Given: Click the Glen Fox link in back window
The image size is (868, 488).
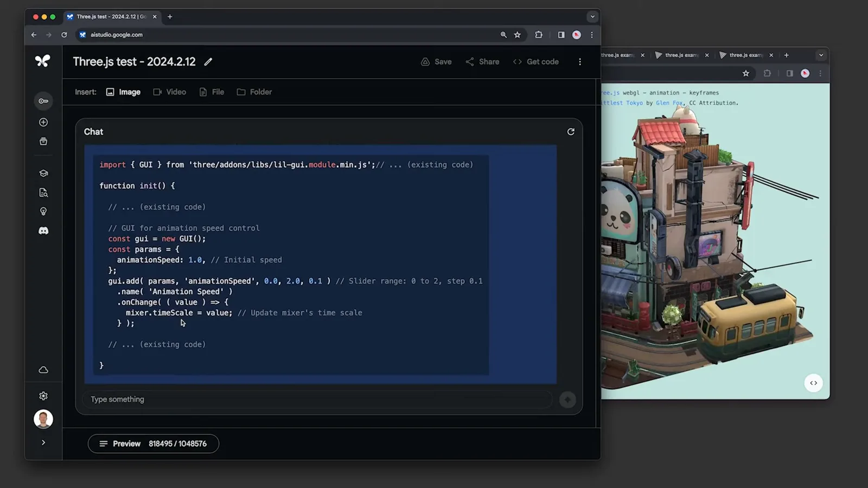Looking at the screenshot, I should pos(669,103).
